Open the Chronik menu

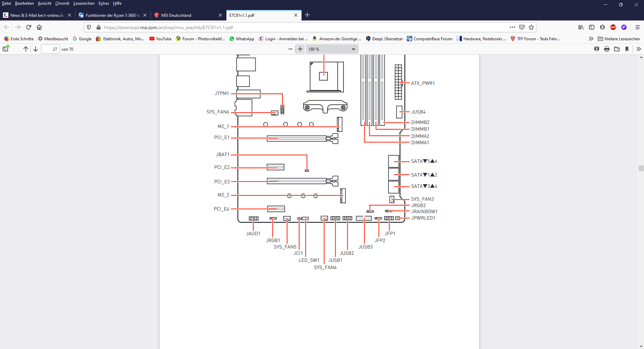pos(62,3)
